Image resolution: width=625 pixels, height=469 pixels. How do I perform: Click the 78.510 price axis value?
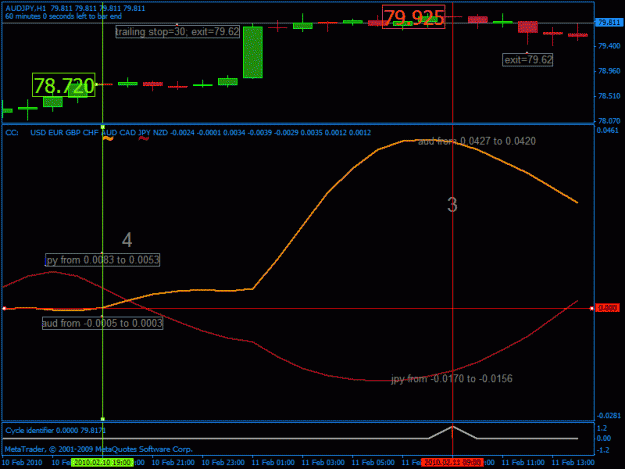pos(609,96)
